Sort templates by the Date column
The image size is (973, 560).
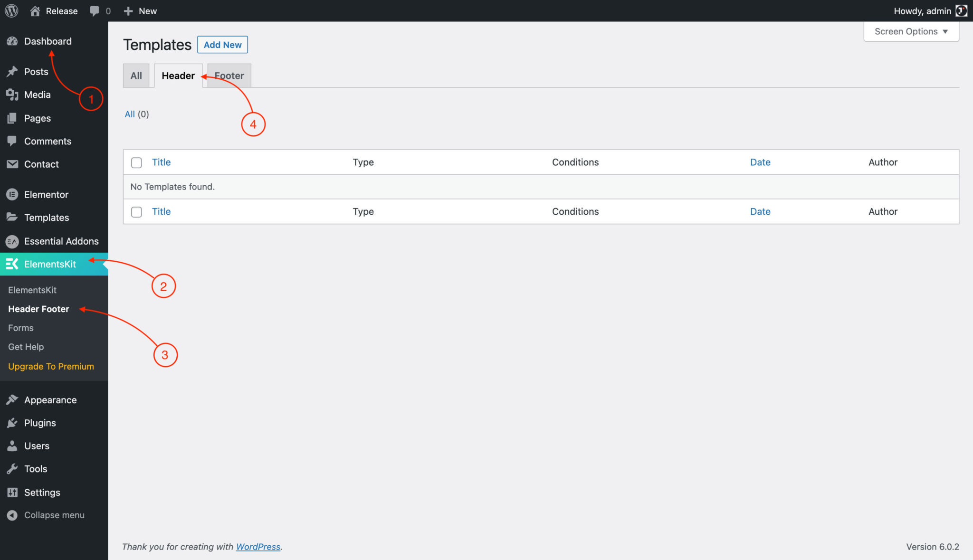[x=760, y=162]
